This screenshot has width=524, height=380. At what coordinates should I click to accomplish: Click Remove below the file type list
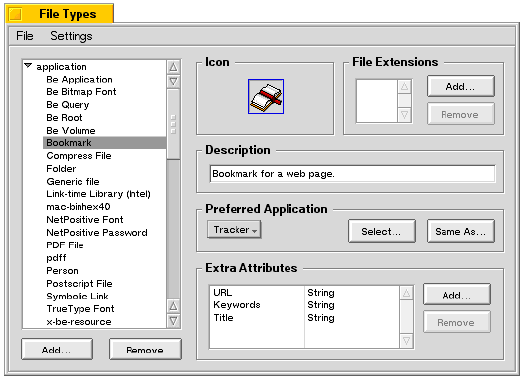pos(145,350)
